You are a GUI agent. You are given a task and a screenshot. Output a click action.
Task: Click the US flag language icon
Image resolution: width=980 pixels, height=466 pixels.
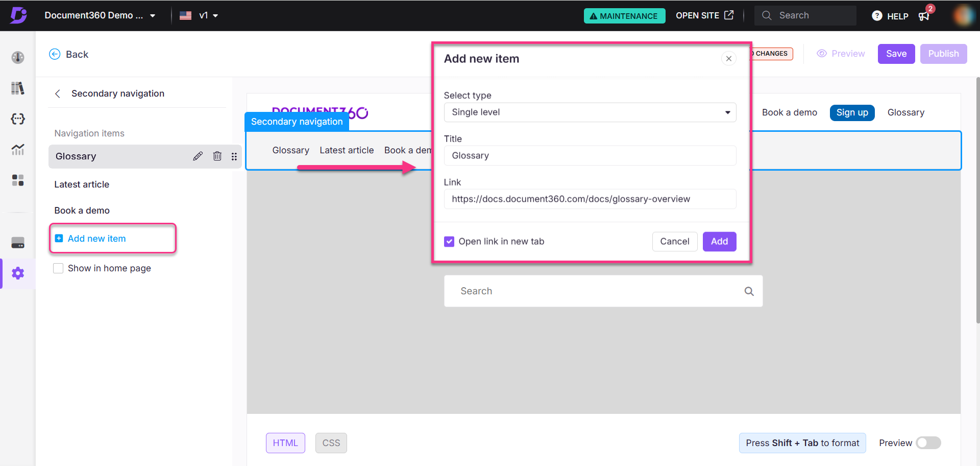(186, 15)
